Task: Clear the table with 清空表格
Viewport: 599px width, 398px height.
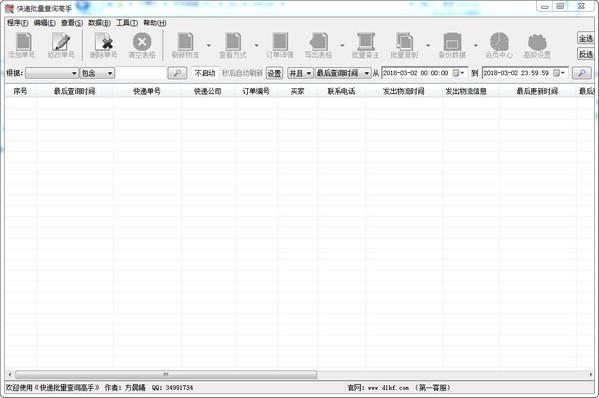Action: 142,46
